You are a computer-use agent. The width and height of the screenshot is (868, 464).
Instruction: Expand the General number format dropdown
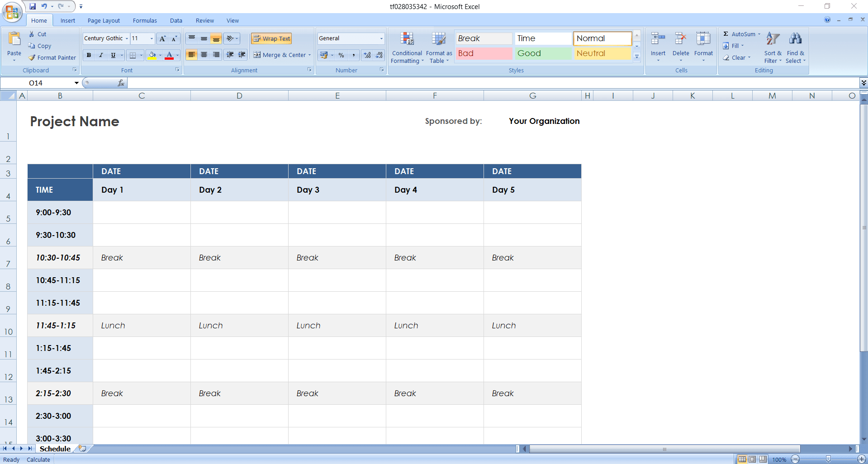(x=381, y=39)
